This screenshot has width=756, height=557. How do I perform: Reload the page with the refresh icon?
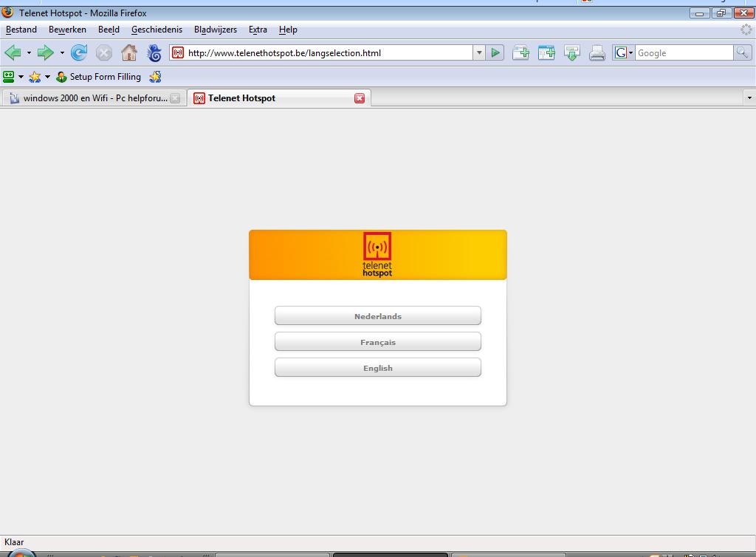79,52
